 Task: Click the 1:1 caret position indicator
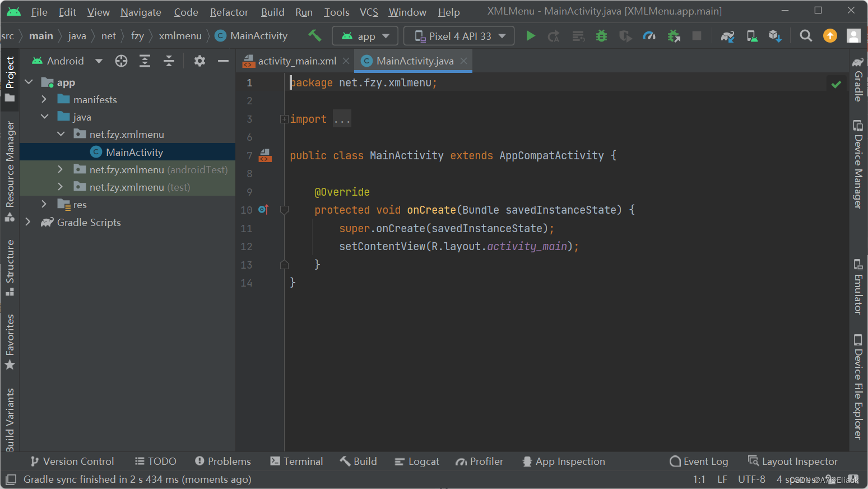[699, 479]
